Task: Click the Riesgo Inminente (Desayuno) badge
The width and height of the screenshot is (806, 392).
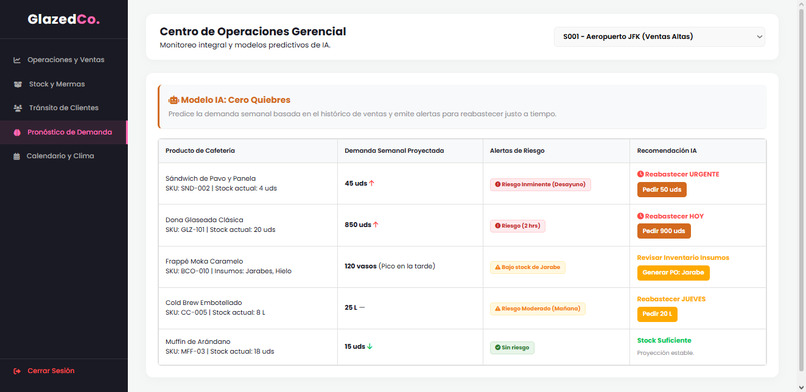Action: (x=540, y=184)
